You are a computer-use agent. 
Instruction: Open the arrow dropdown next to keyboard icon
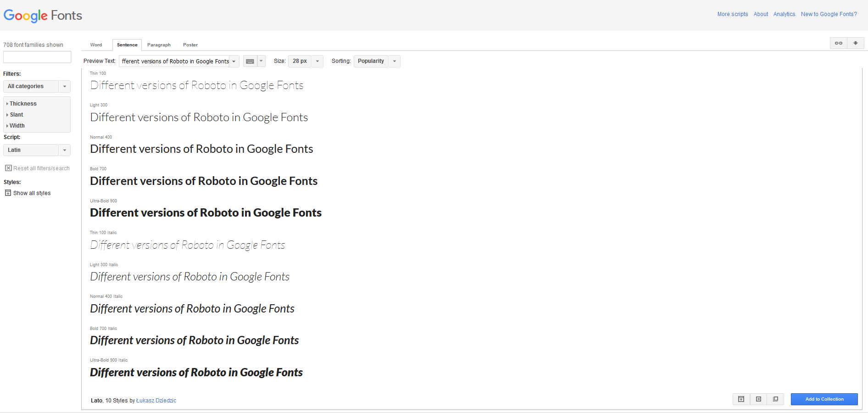[262, 61]
